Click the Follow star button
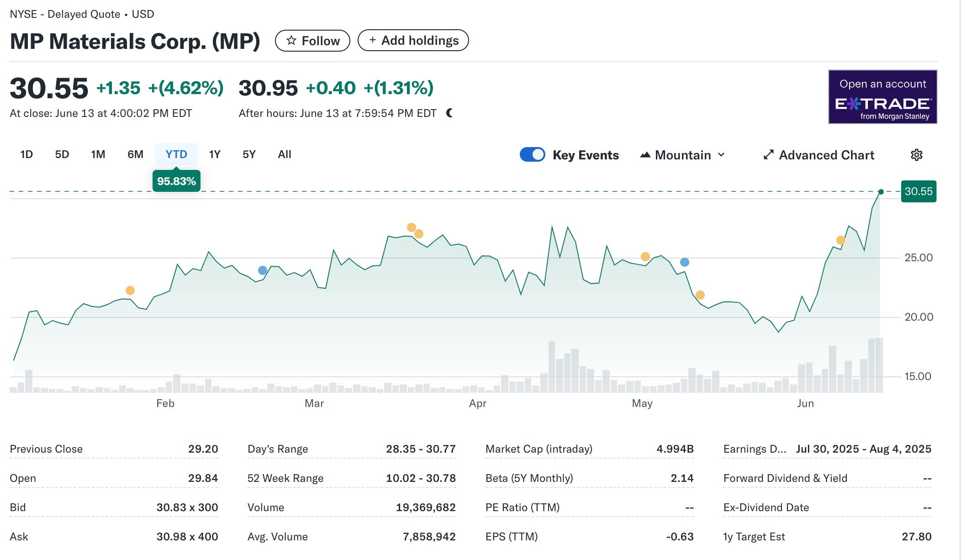The width and height of the screenshot is (961, 560). [312, 41]
